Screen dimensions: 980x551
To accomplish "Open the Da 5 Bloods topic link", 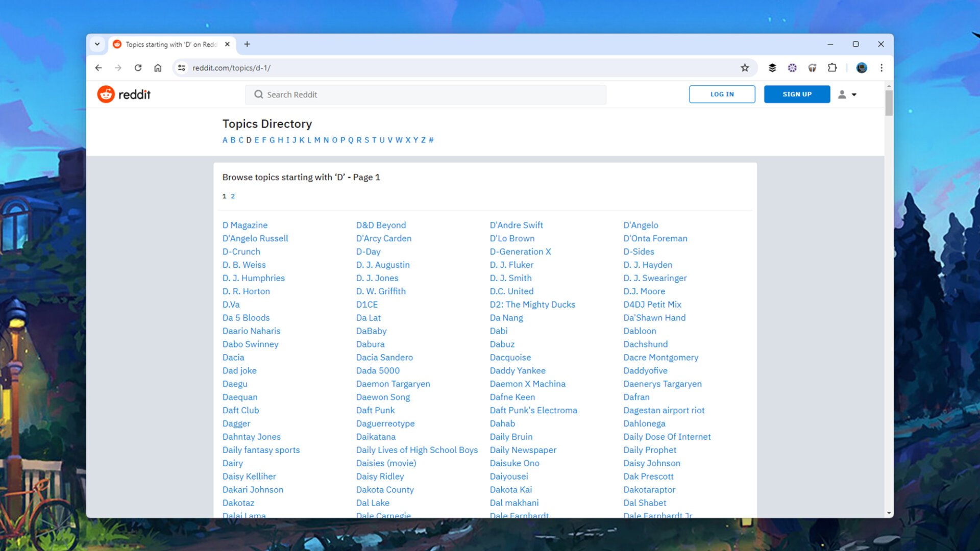I will point(246,317).
